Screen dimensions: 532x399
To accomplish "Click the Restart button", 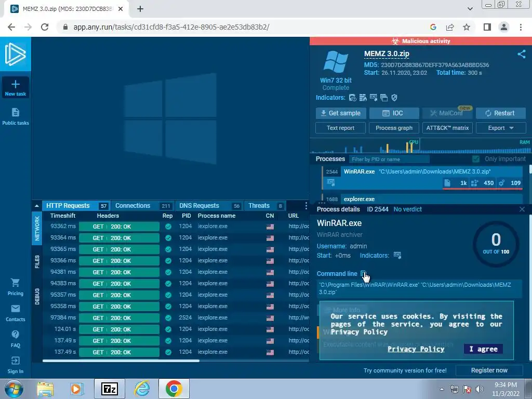I will coord(501,113).
